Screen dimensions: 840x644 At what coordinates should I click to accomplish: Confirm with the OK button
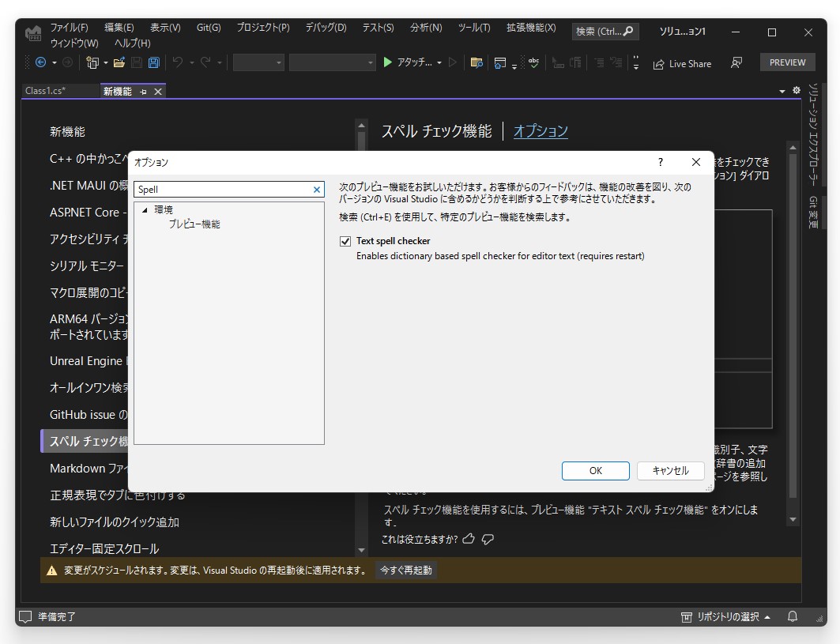coord(595,470)
